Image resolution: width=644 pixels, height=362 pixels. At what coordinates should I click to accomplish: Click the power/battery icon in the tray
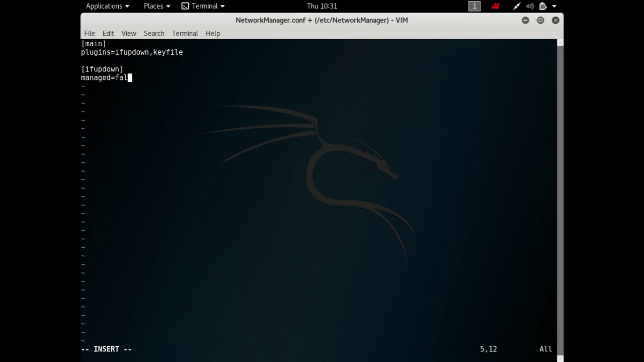coord(543,6)
